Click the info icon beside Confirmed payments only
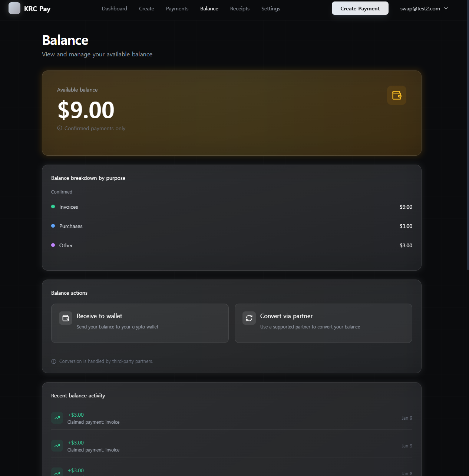Screen dimensions: 469x476 (60, 128)
